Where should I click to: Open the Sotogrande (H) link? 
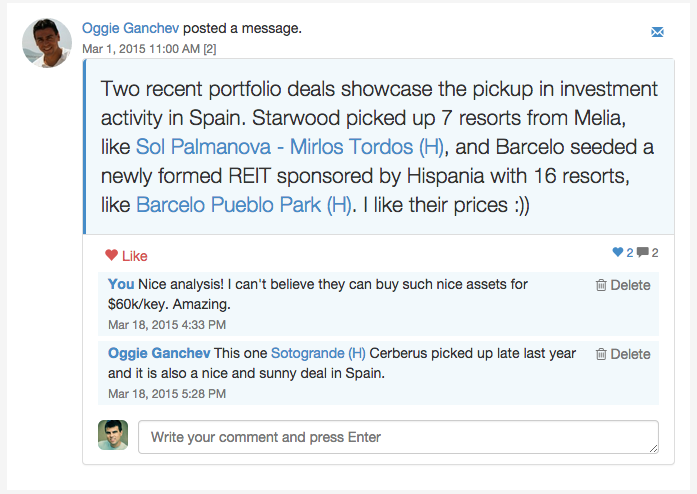(318, 353)
